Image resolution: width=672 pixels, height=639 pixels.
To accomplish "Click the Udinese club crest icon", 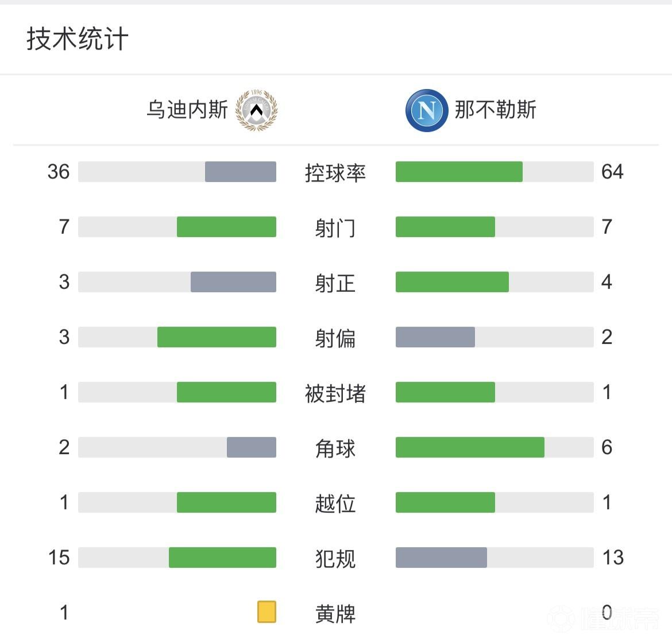I will tap(256, 110).
